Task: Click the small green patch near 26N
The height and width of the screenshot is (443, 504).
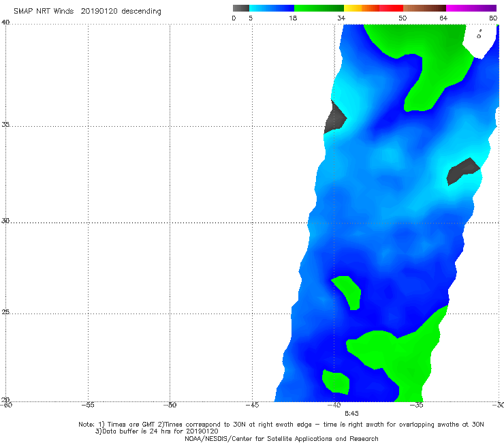Action: click(x=349, y=292)
